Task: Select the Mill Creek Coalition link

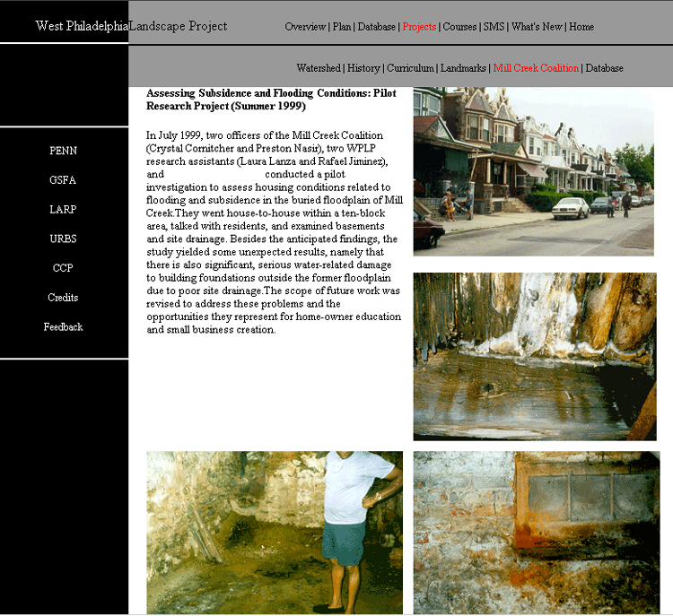Action: tap(536, 68)
